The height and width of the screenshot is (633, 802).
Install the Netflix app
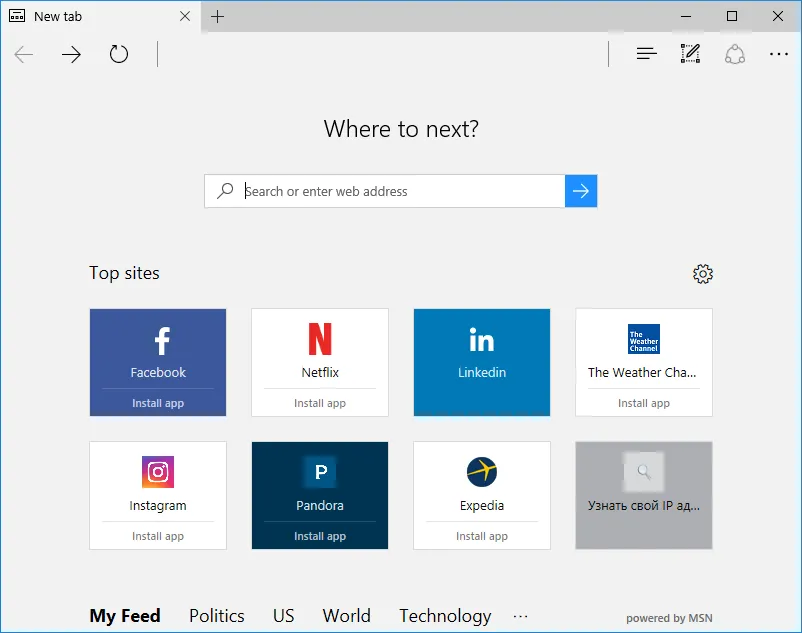click(320, 403)
